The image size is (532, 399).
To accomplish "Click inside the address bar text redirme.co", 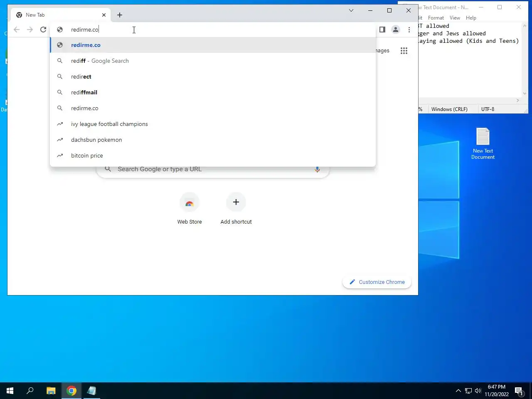I will tap(85, 30).
